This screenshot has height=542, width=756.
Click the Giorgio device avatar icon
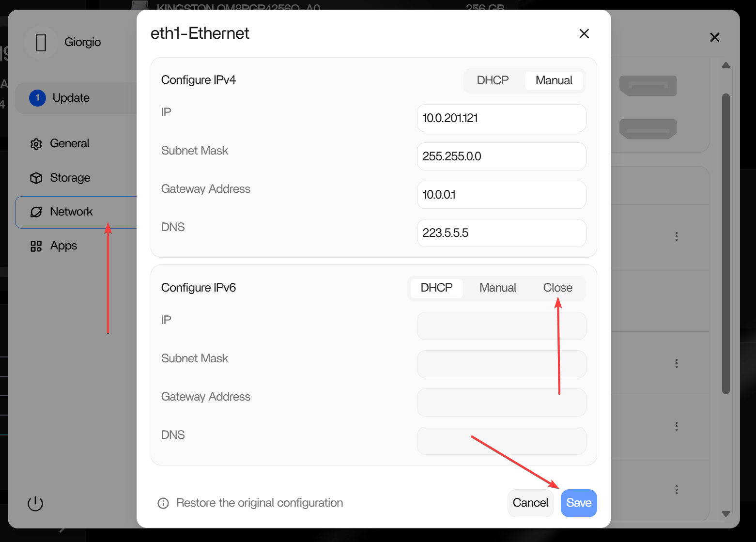pyautogui.click(x=41, y=43)
